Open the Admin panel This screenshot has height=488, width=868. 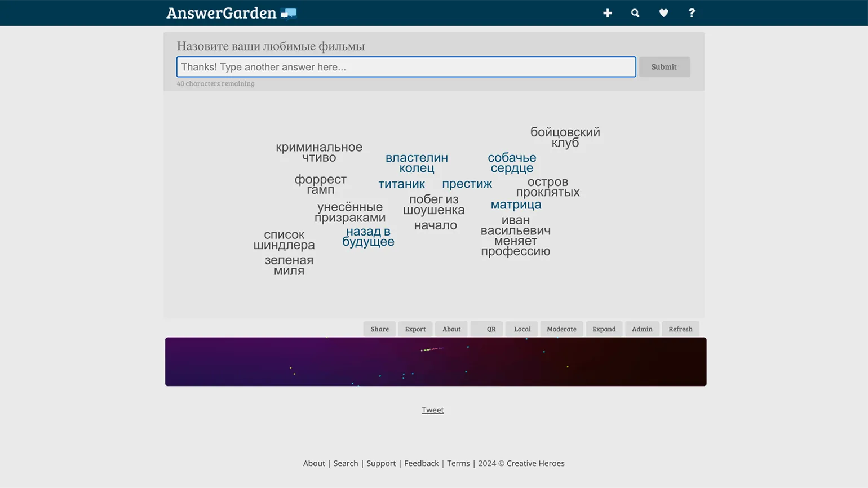coord(641,329)
